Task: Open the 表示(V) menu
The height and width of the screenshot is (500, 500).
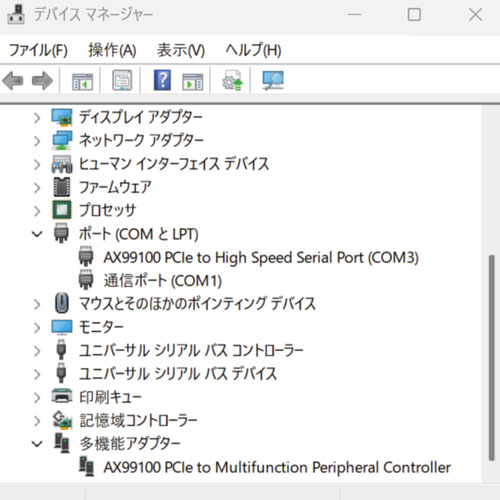Action: point(181,50)
